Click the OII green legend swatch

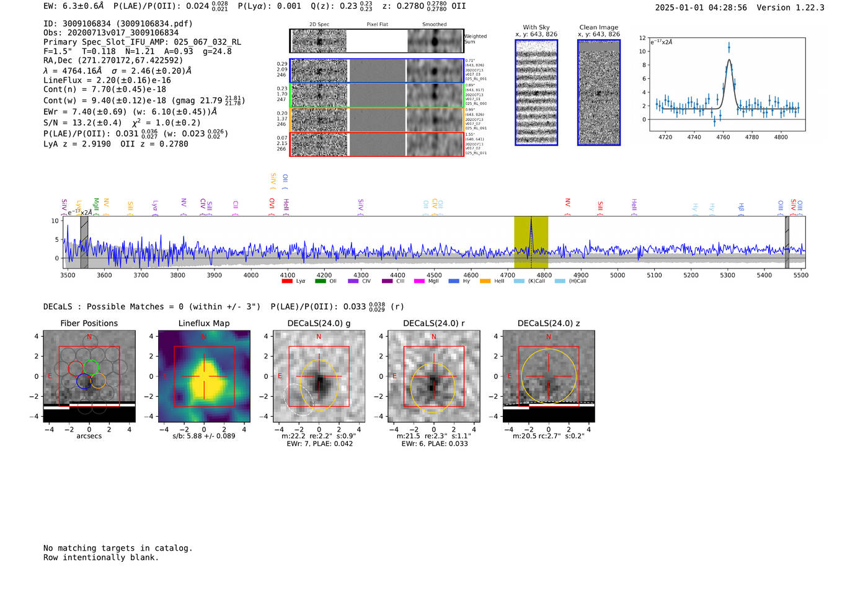(321, 281)
